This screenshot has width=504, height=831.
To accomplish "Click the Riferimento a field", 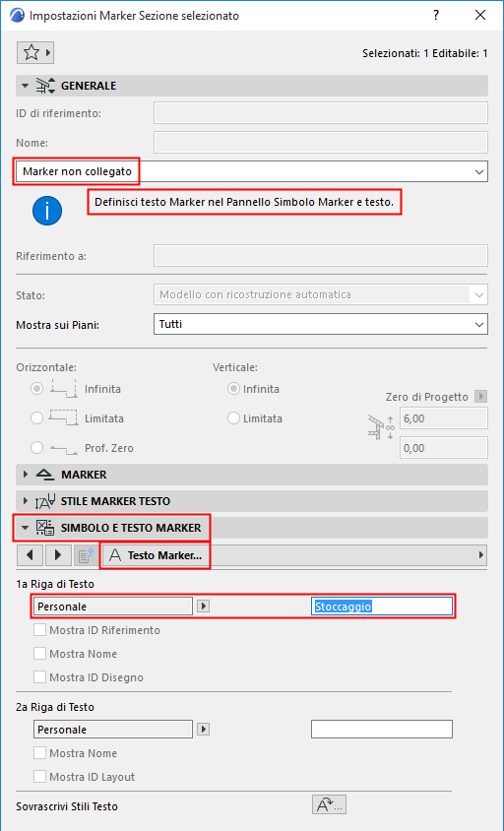I will (321, 255).
